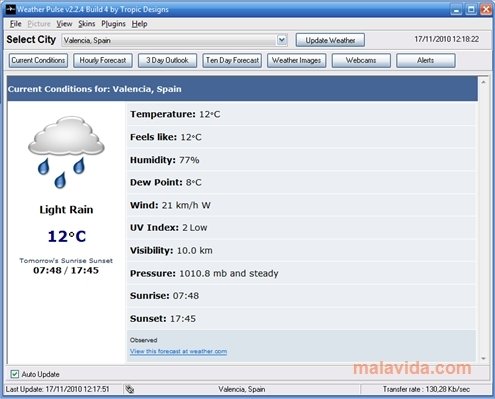Click the Valencia, Spain status bar entry
This screenshot has height=399, width=495.
coord(242,389)
